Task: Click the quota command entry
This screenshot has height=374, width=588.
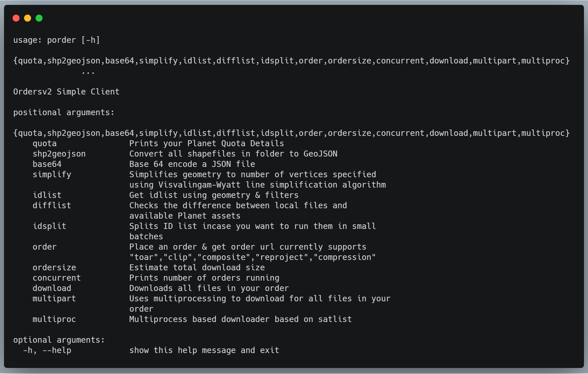Action: pyautogui.click(x=45, y=143)
